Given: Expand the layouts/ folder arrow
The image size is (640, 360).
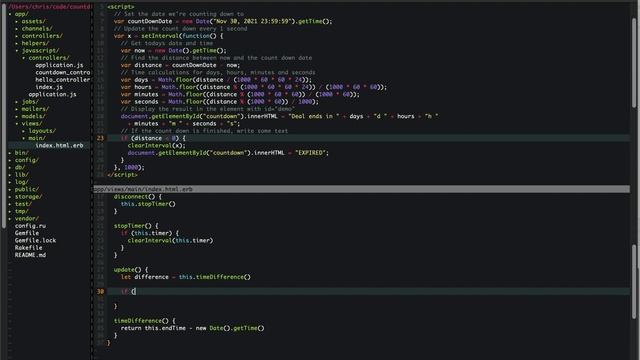Looking at the screenshot, I should pos(23,131).
